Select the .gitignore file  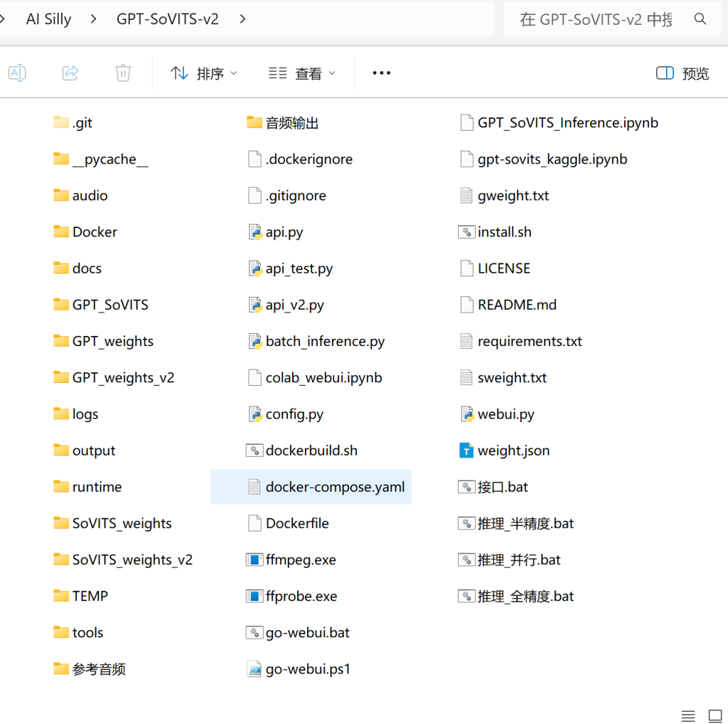click(x=287, y=195)
